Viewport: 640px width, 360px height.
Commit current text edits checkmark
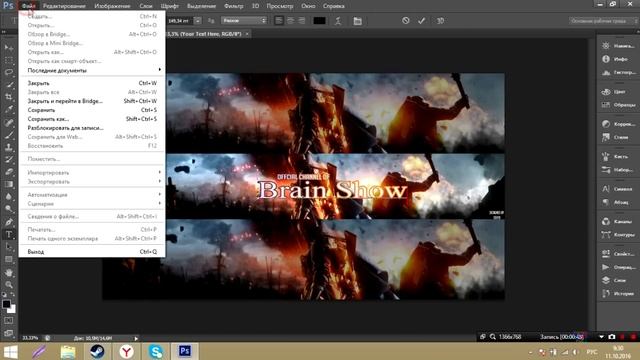pos(422,20)
